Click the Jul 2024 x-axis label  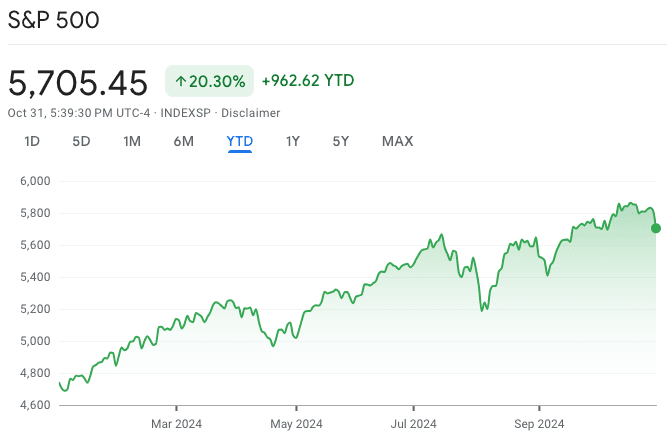[414, 424]
